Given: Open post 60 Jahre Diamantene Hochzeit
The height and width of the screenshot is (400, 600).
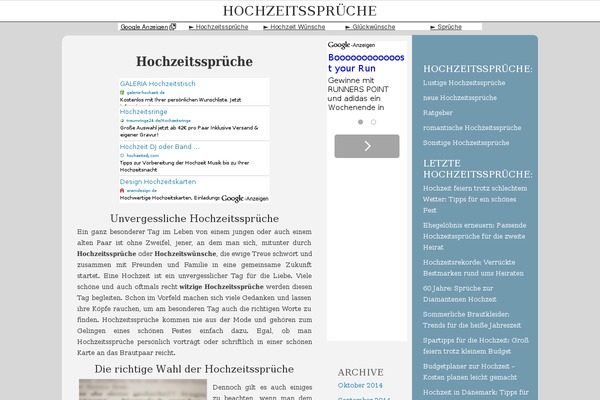Looking at the screenshot, I should click(x=460, y=294).
